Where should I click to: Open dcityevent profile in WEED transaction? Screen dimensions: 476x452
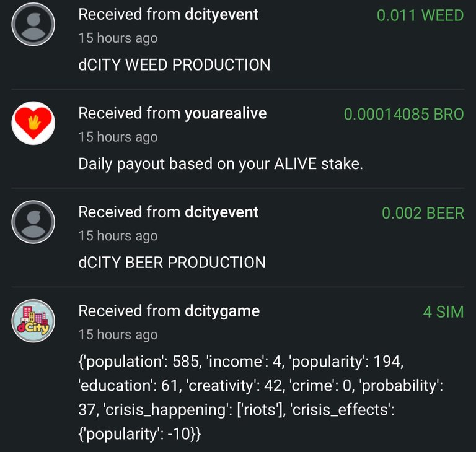click(222, 15)
